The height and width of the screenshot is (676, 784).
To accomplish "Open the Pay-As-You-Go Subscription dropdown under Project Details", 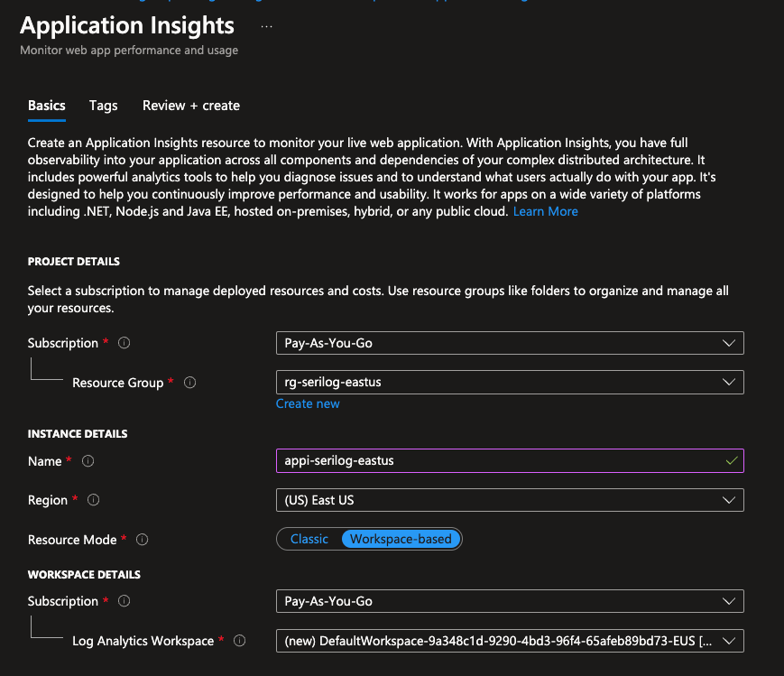I will [510, 343].
